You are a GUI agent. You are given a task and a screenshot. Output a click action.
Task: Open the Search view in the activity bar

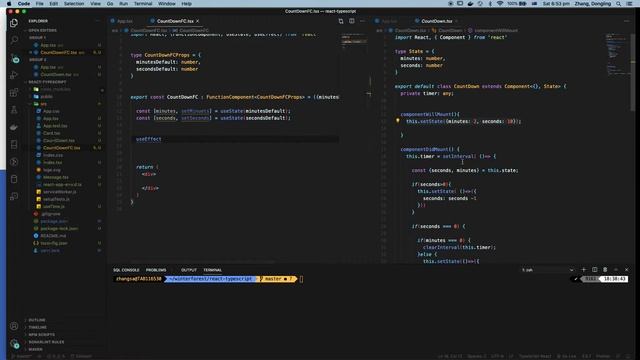[x=14, y=40]
